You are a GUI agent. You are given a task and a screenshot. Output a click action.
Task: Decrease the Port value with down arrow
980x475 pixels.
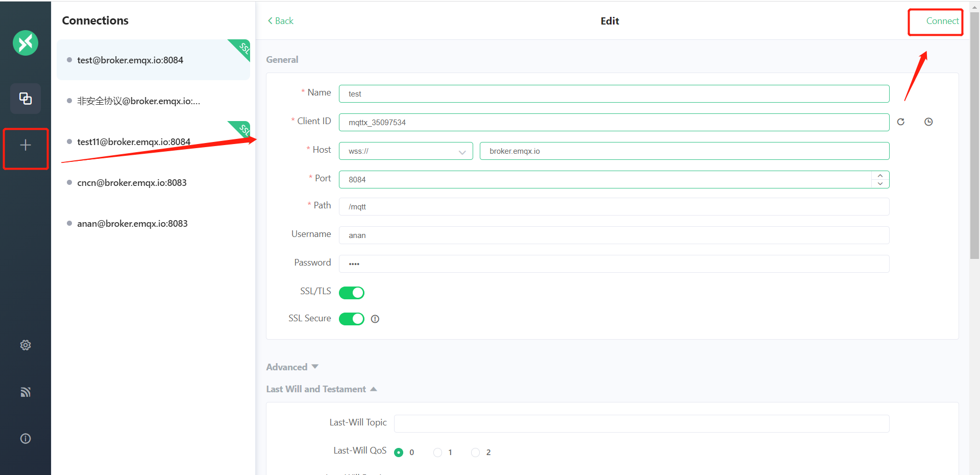tap(880, 184)
